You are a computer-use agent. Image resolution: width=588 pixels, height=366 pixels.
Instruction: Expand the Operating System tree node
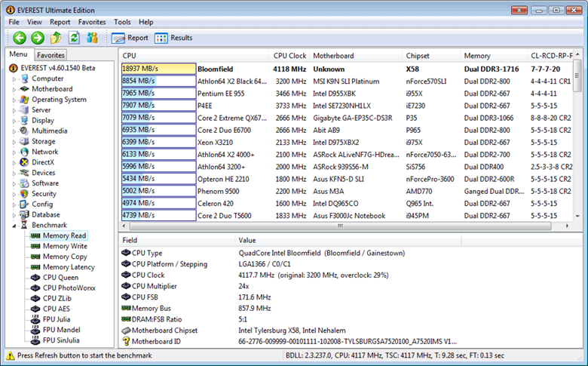pyautogui.click(x=14, y=100)
